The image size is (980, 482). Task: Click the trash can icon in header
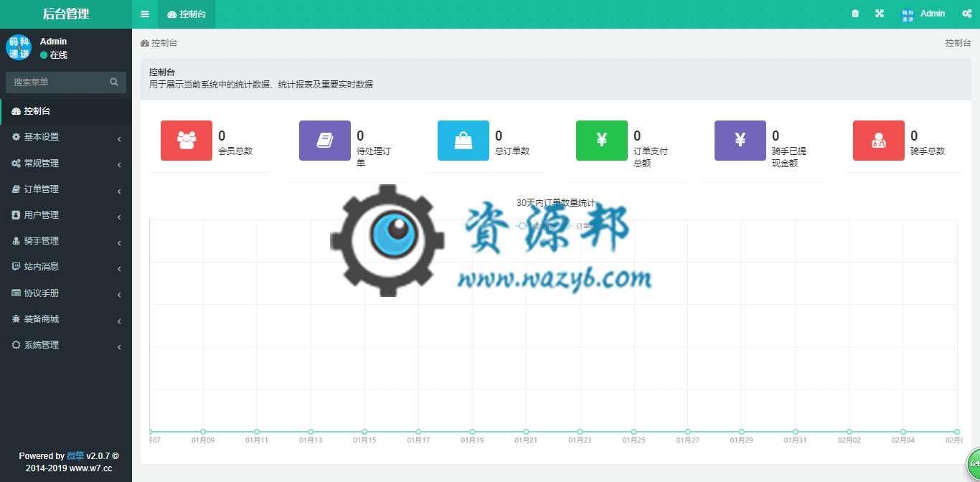tap(855, 14)
